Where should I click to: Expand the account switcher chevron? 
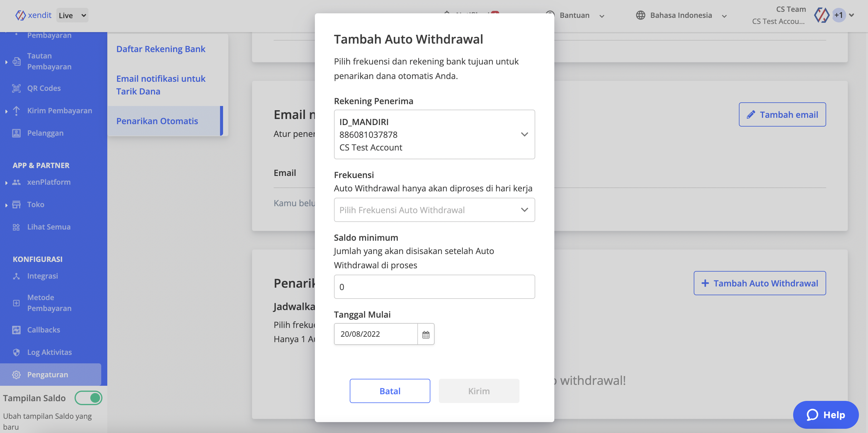852,15
